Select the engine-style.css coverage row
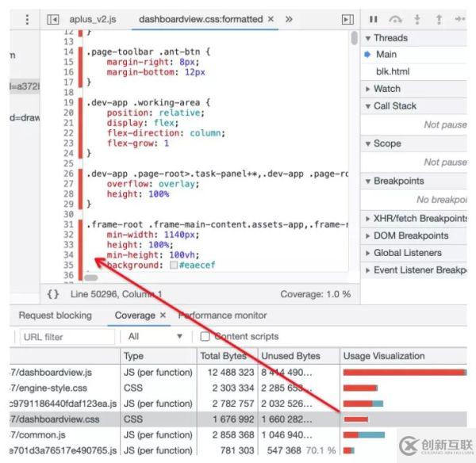Viewport: 476px width, 463px height. click(x=238, y=388)
